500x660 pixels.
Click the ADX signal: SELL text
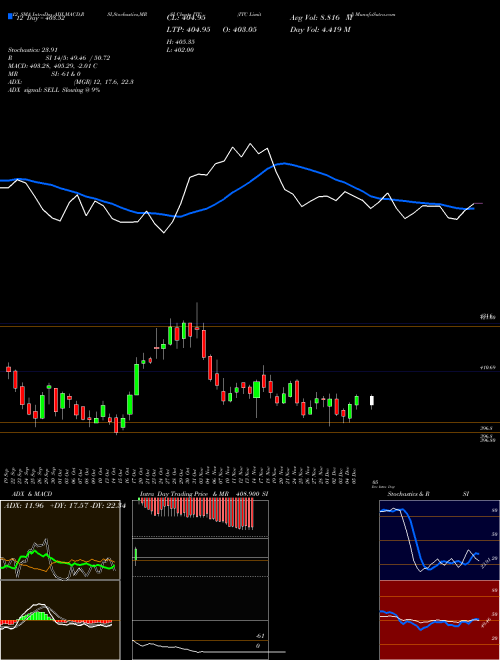54,90
